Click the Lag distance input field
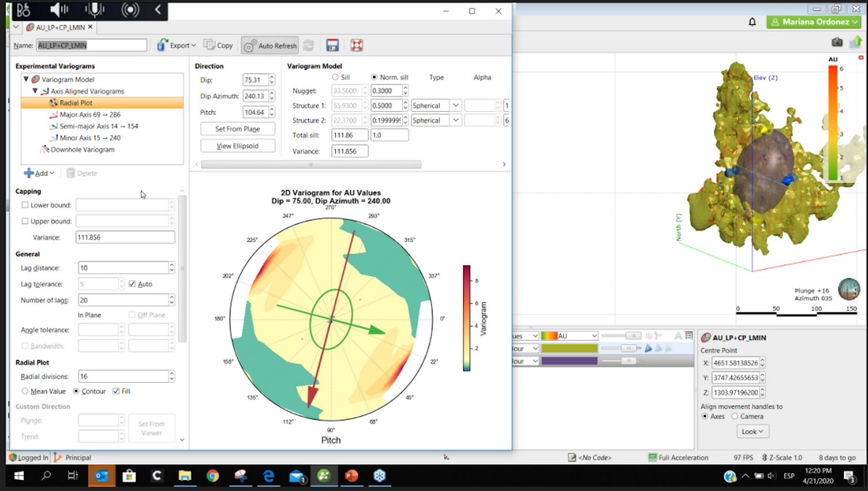Image resolution: width=868 pixels, height=491 pixels. point(121,268)
